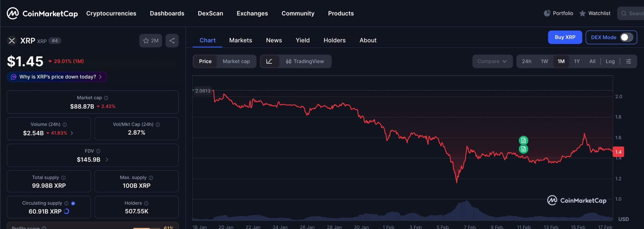Switch to the Markets tab
This screenshot has height=229, width=644.
240,40
